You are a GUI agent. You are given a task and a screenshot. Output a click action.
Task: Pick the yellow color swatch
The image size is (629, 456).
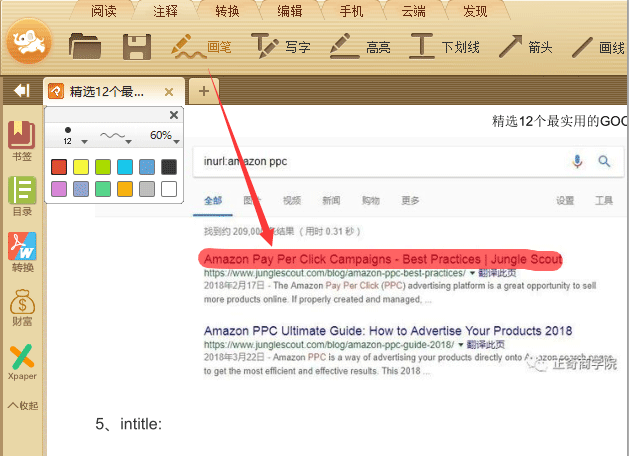(x=81, y=167)
